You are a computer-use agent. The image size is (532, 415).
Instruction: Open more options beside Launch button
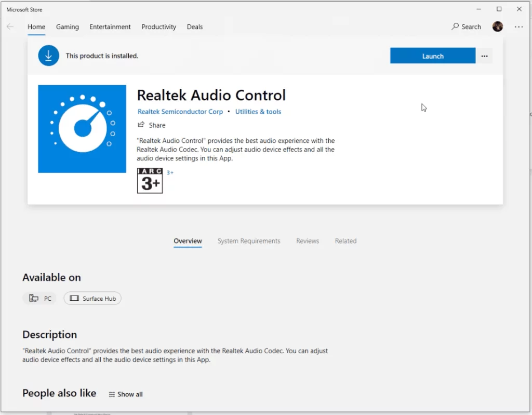coord(485,56)
